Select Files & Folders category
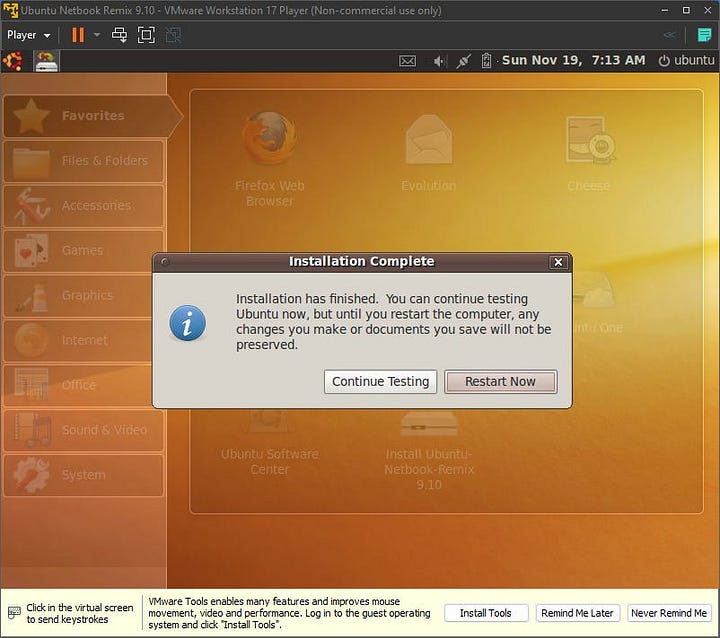This screenshot has height=638, width=720. (84, 161)
